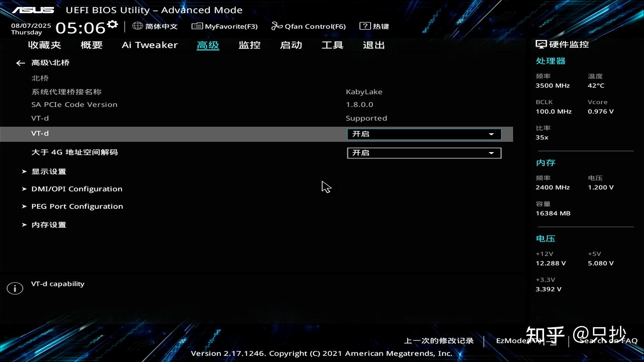Open the 大于 4G 地址空间解码 dropdown
This screenshot has width=644, height=362.
(x=424, y=153)
